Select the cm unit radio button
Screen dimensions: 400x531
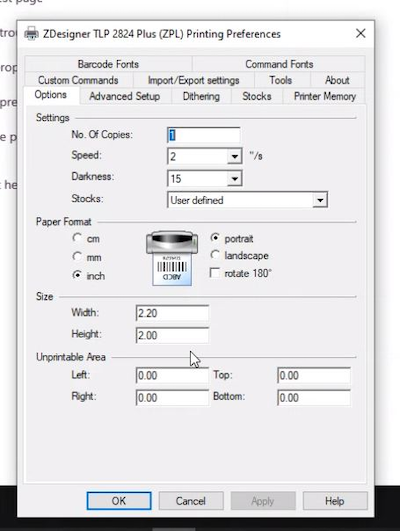point(77,238)
